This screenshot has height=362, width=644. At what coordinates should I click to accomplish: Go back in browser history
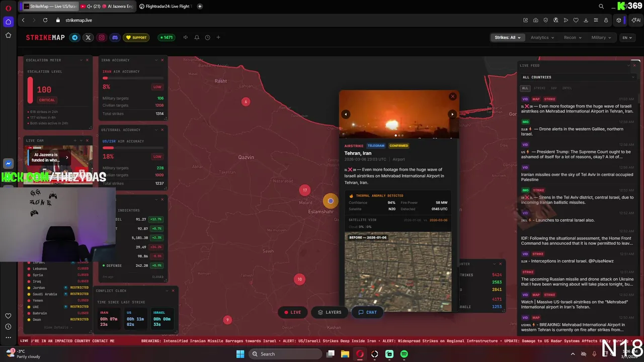coord(23,20)
